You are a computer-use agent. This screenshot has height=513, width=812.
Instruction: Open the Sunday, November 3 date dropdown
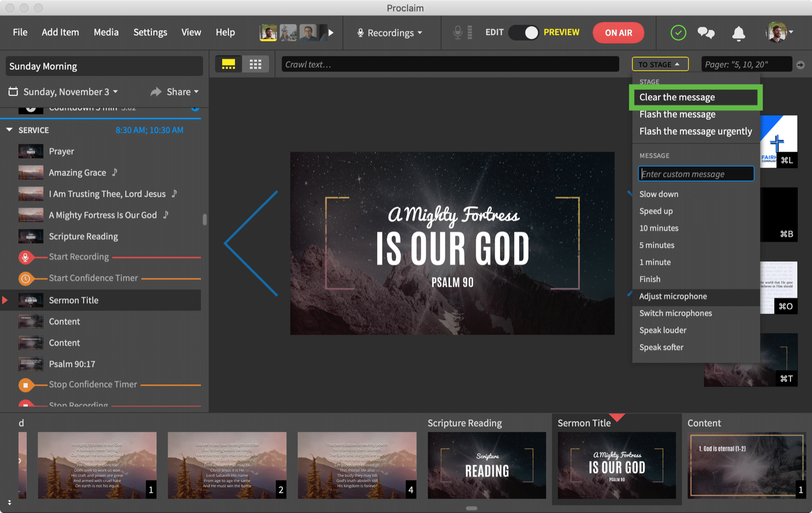point(71,92)
